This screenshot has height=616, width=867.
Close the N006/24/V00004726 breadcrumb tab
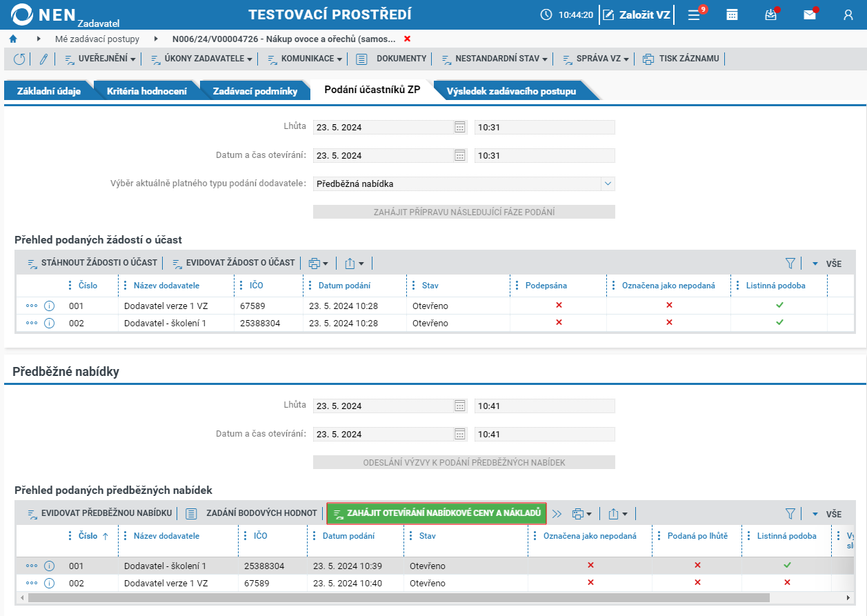407,39
